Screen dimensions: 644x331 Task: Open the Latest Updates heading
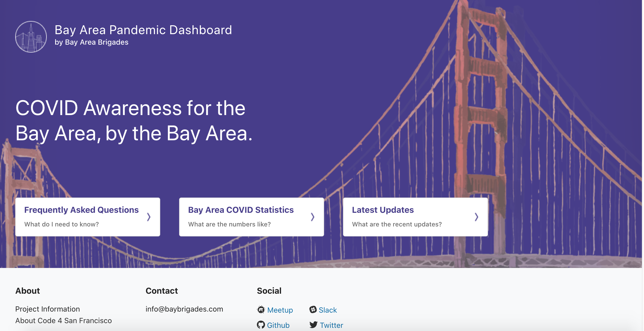pos(383,210)
